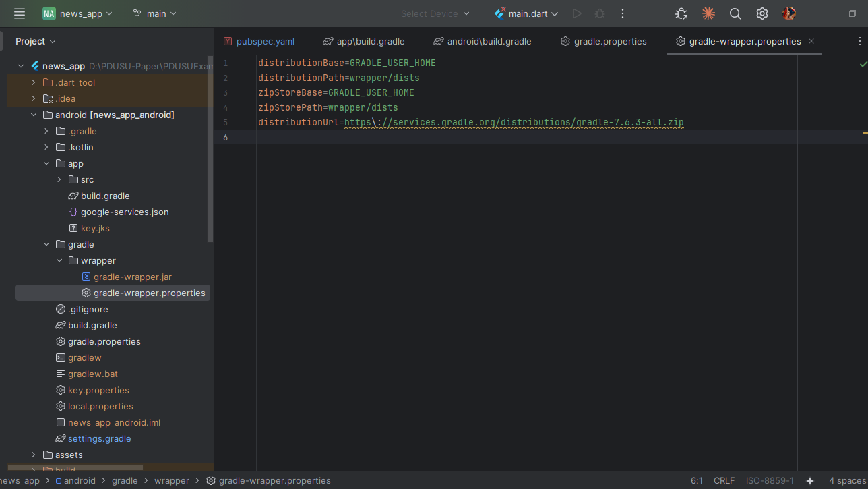Change ISO-8859-1 file encoding

[x=770, y=481]
